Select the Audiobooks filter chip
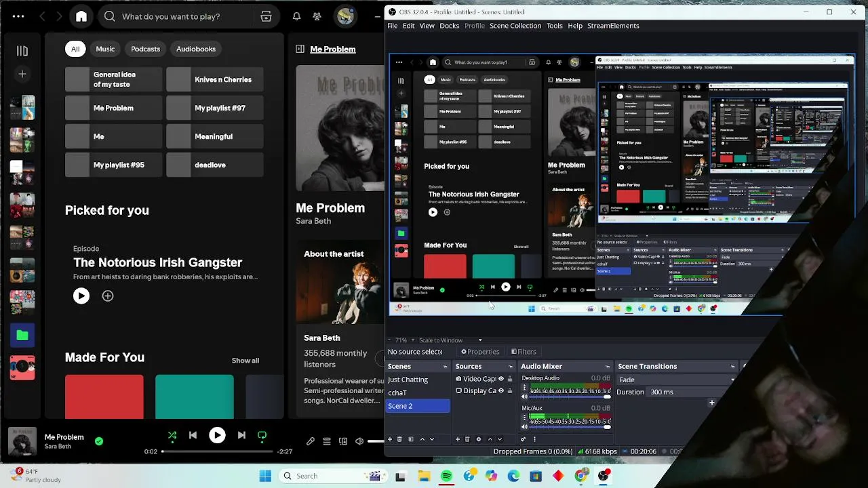 pos(196,49)
